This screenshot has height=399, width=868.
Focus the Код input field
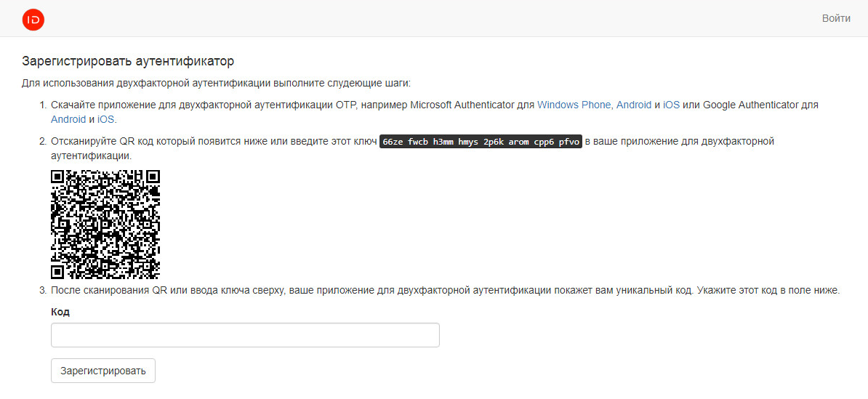[245, 335]
